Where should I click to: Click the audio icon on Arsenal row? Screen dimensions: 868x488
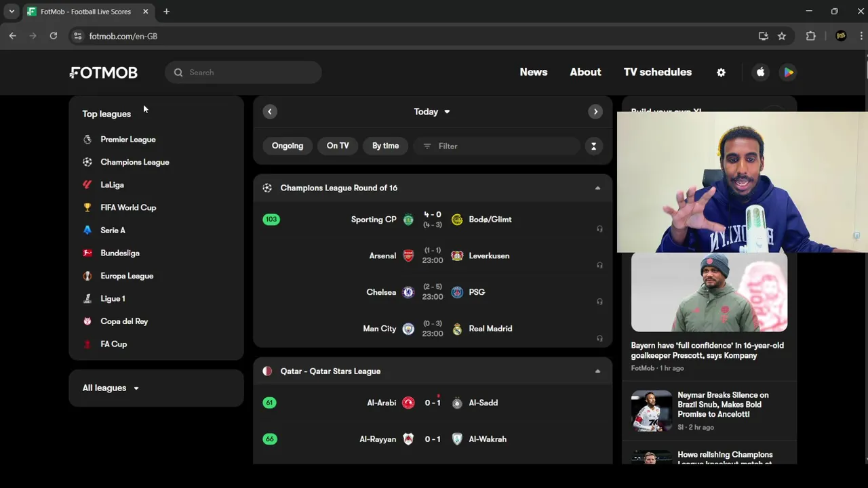click(599, 266)
